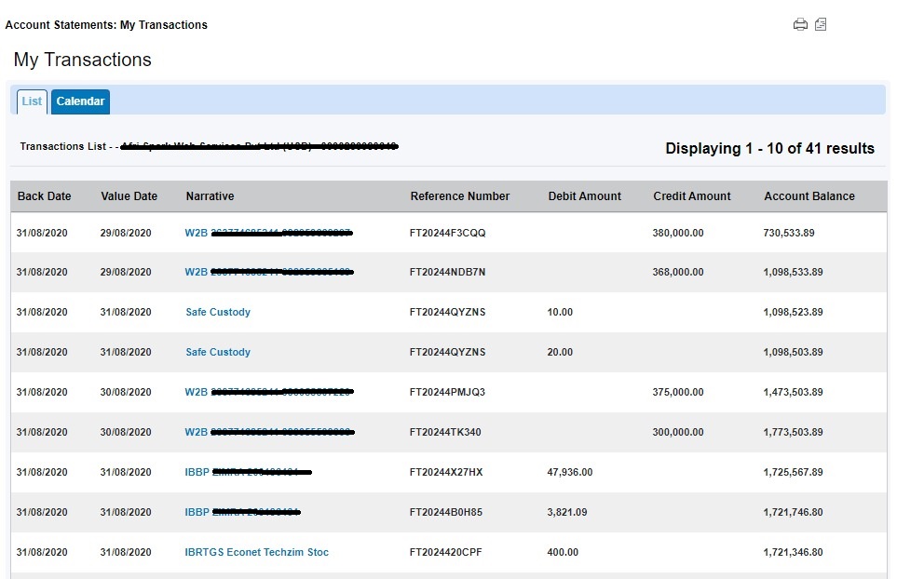Switch to the Calendar tab

click(x=80, y=101)
